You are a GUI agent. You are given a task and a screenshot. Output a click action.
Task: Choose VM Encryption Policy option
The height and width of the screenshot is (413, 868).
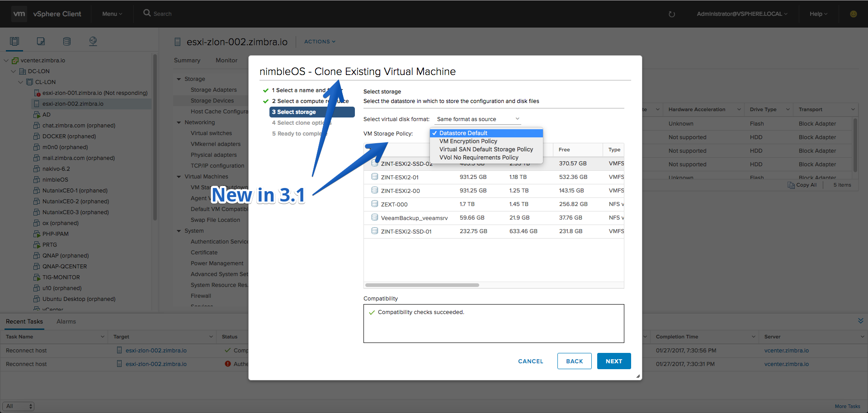pyautogui.click(x=486, y=141)
